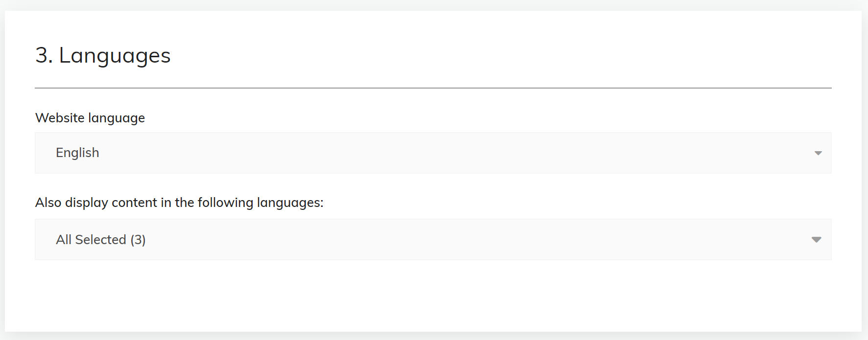Expand the All Selected (3) multiselect

tap(433, 239)
